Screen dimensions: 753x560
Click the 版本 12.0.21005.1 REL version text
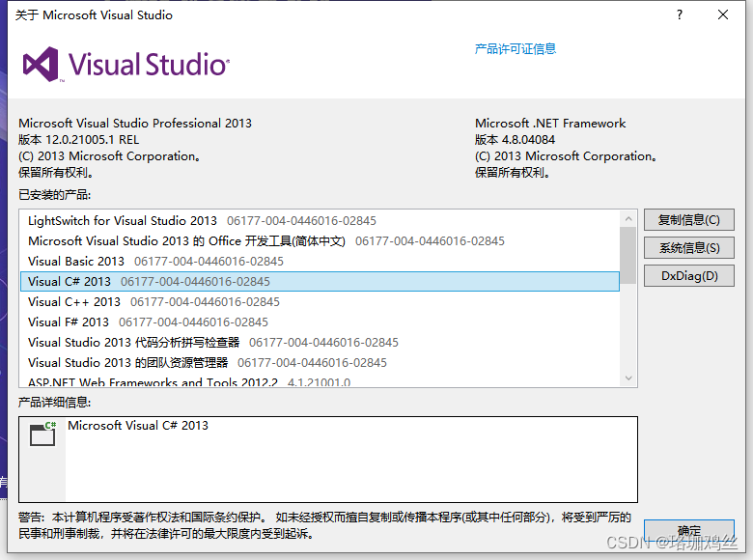[x=79, y=140]
